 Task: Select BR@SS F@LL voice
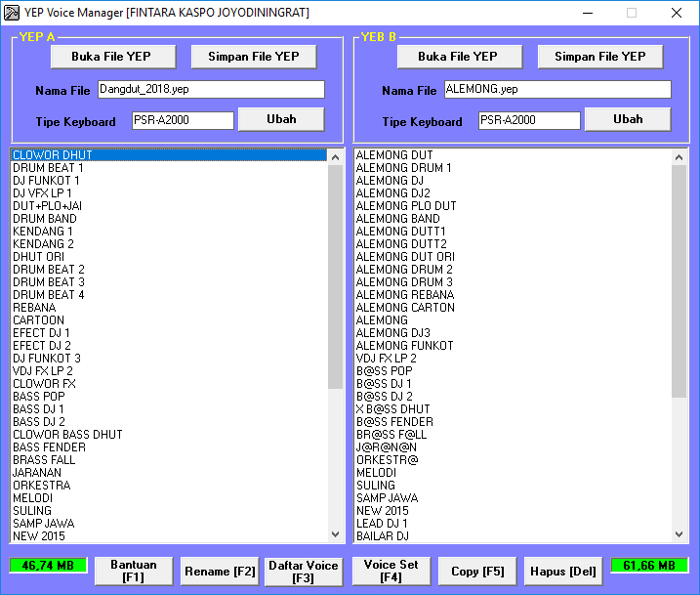[513, 434]
